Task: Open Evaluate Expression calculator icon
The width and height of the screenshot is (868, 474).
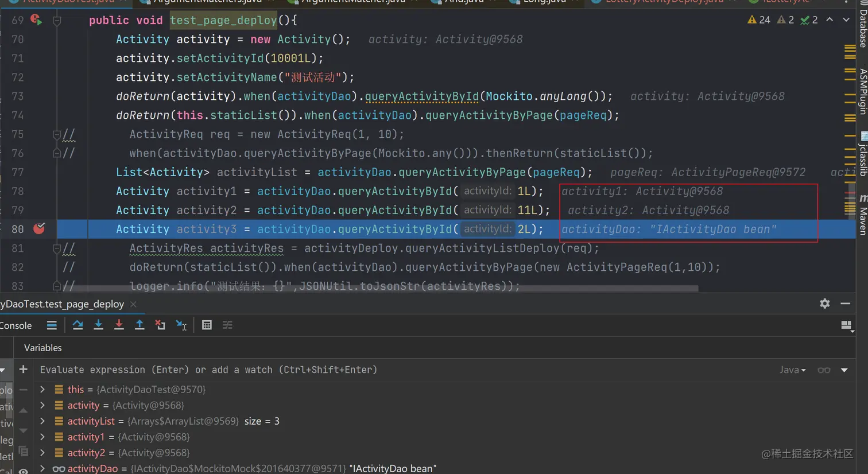Action: 207,325
